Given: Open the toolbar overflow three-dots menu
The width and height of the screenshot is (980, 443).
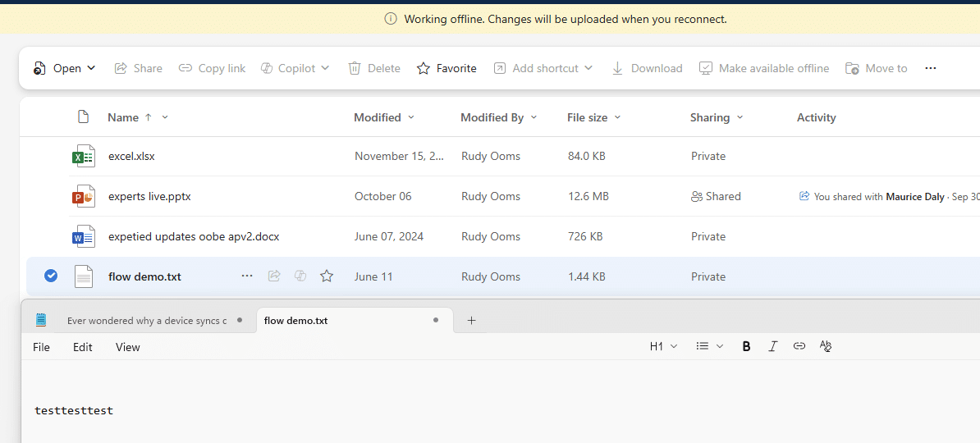Looking at the screenshot, I should [931, 68].
